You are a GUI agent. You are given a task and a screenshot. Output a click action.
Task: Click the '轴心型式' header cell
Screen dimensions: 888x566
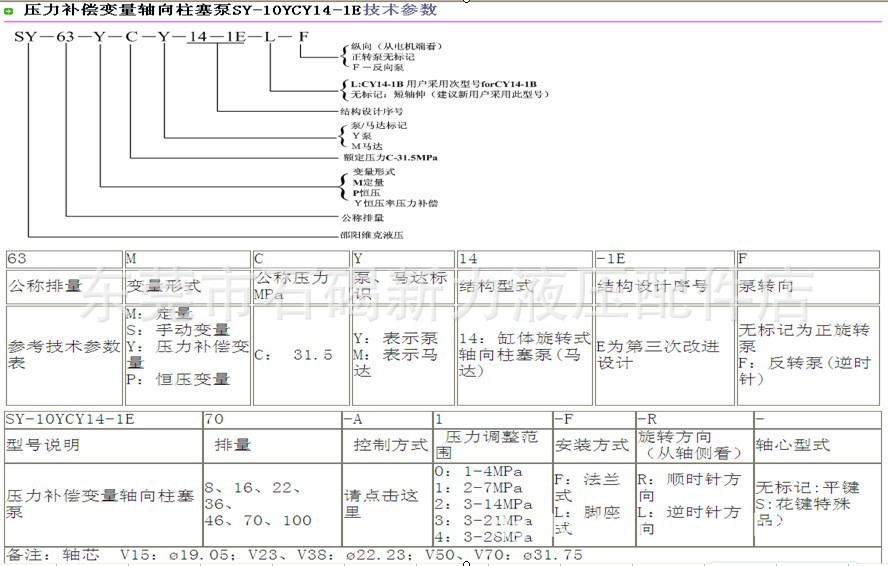(x=818, y=445)
